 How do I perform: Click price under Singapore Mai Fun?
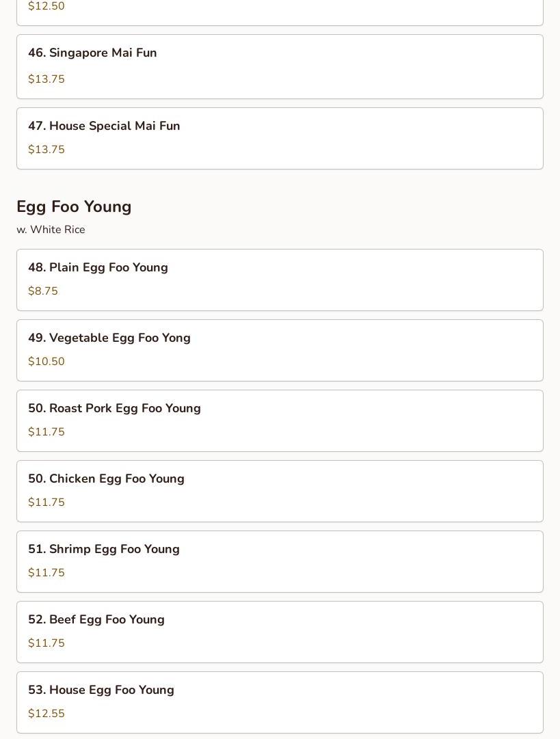tap(46, 79)
